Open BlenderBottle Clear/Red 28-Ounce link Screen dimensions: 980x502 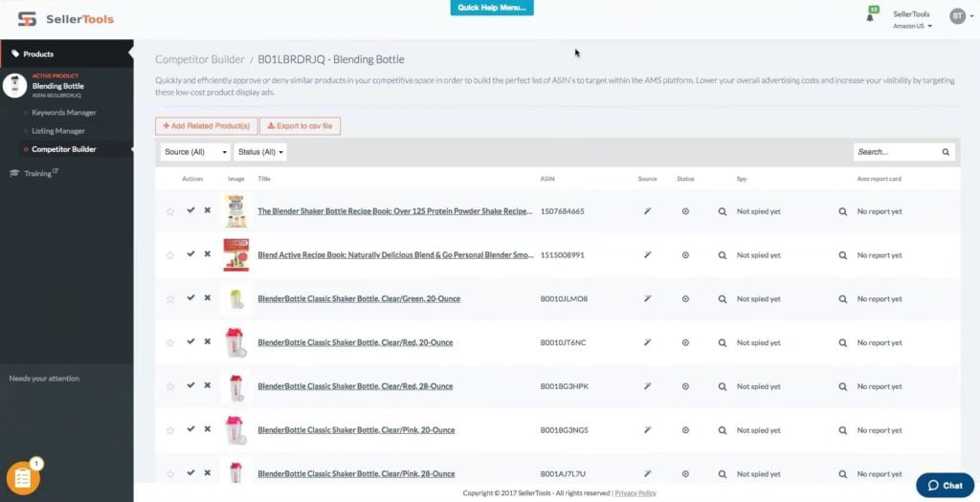pyautogui.click(x=355, y=386)
